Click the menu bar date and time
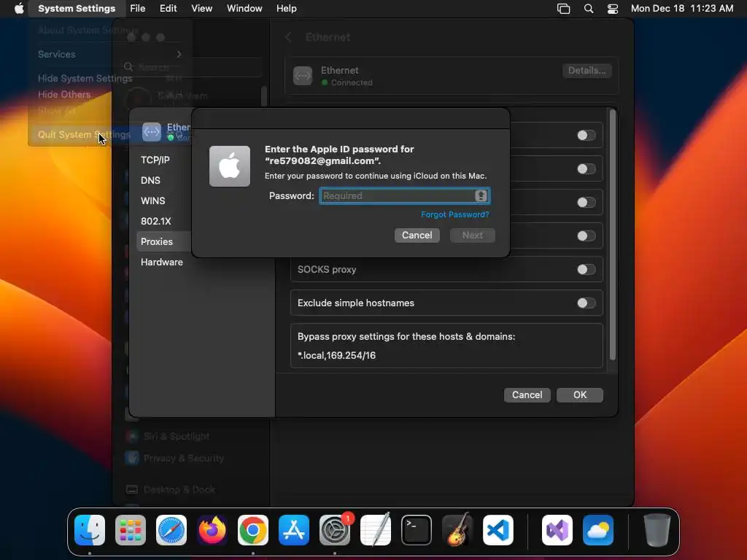The height and width of the screenshot is (560, 747). (682, 9)
